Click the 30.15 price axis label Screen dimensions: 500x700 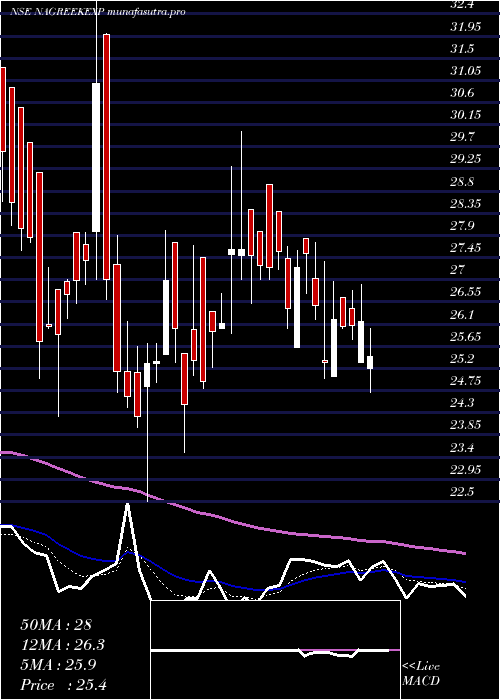(466, 115)
